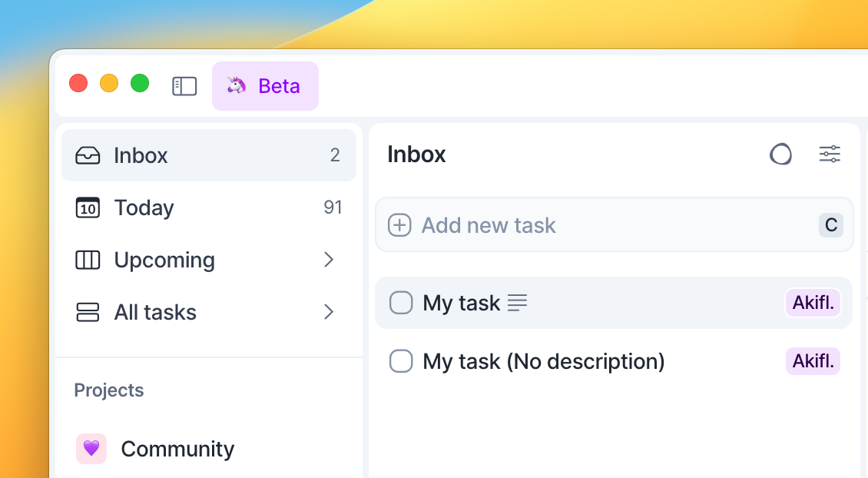Click the description lines icon on My task

pos(517,303)
